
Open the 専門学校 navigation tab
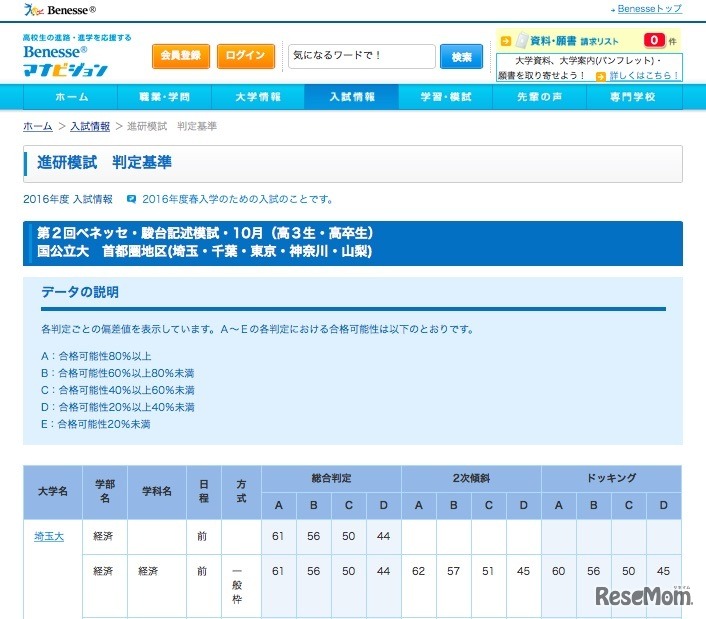point(634,97)
